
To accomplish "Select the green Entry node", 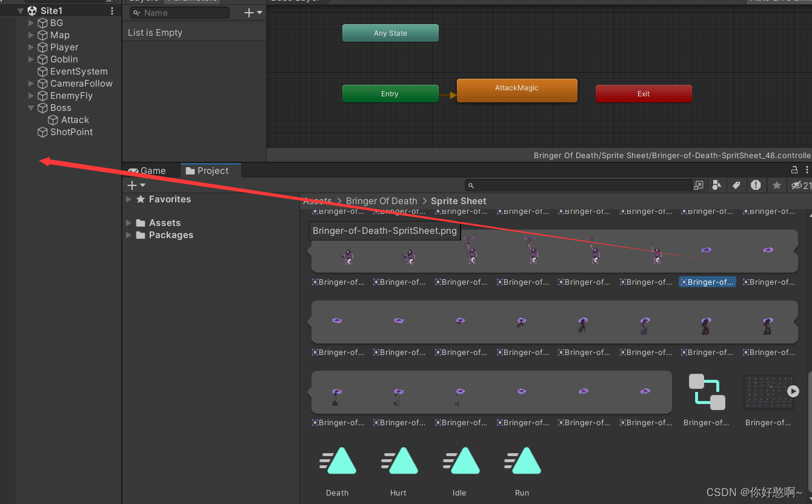I will coord(390,94).
